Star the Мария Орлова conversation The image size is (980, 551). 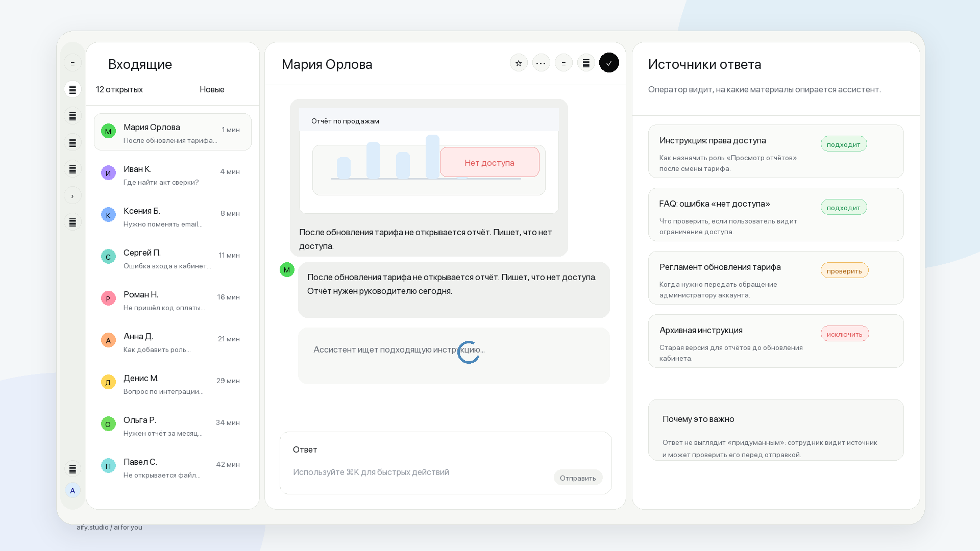pos(519,63)
